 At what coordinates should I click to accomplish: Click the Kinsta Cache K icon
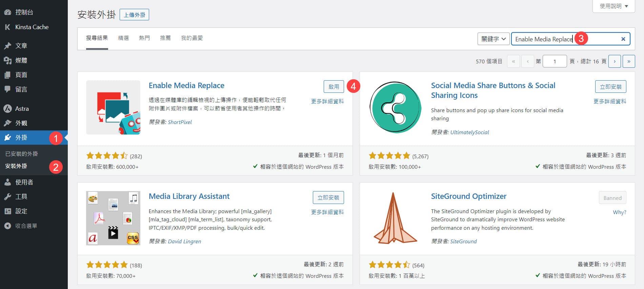(7, 27)
